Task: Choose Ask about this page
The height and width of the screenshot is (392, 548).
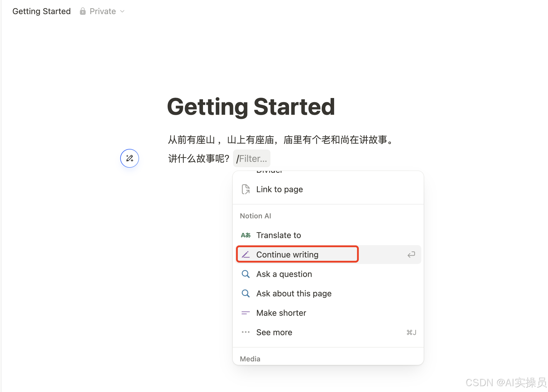Action: pyautogui.click(x=328, y=293)
